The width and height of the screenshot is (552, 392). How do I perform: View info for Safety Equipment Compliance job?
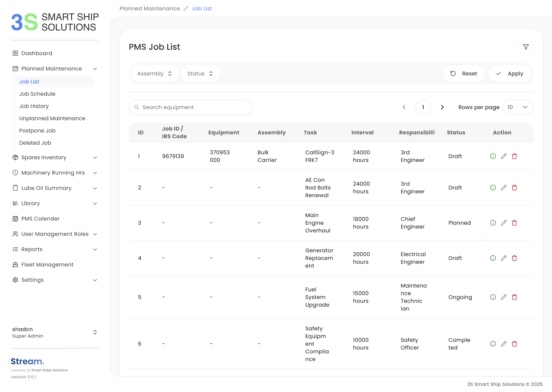tap(493, 344)
